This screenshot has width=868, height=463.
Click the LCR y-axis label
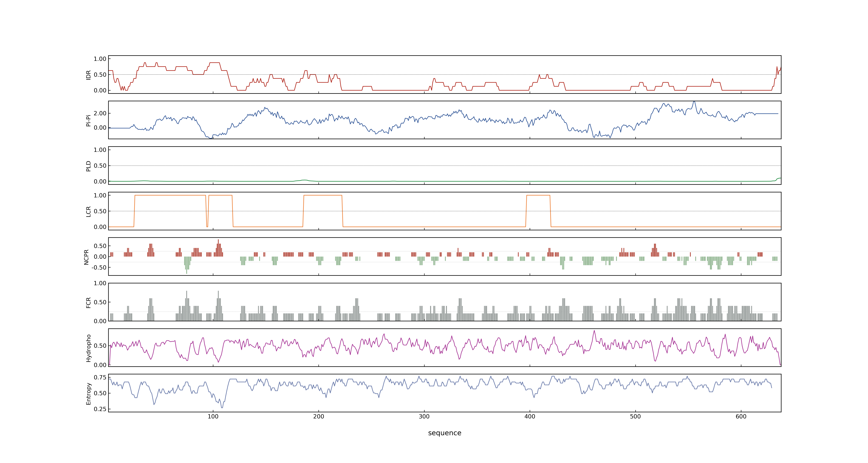pyautogui.click(x=88, y=211)
